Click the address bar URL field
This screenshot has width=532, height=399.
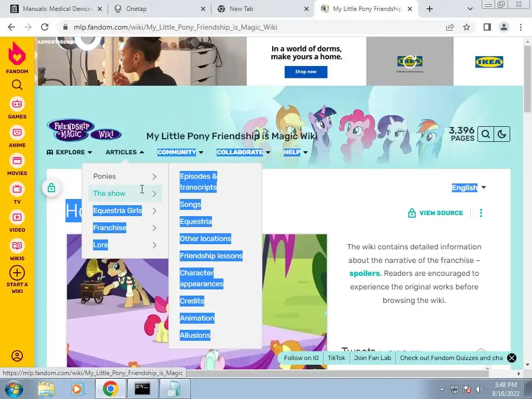pos(251,27)
